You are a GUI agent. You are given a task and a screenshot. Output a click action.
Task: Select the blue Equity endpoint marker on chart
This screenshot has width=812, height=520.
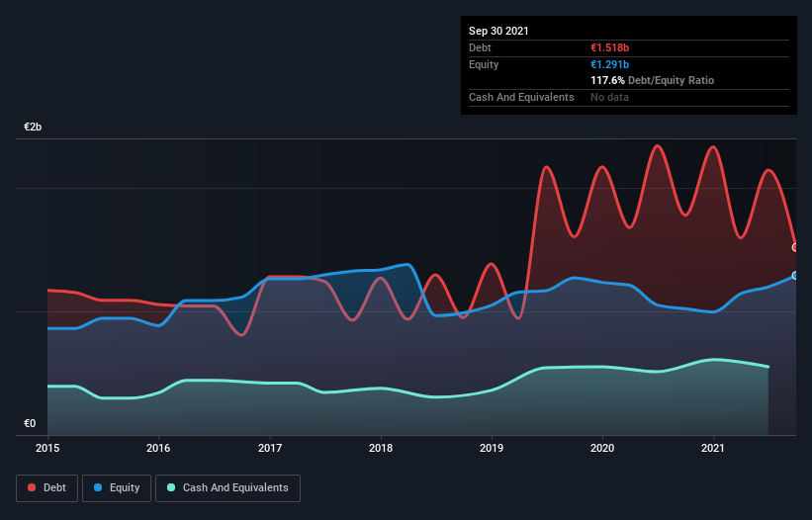coord(795,275)
